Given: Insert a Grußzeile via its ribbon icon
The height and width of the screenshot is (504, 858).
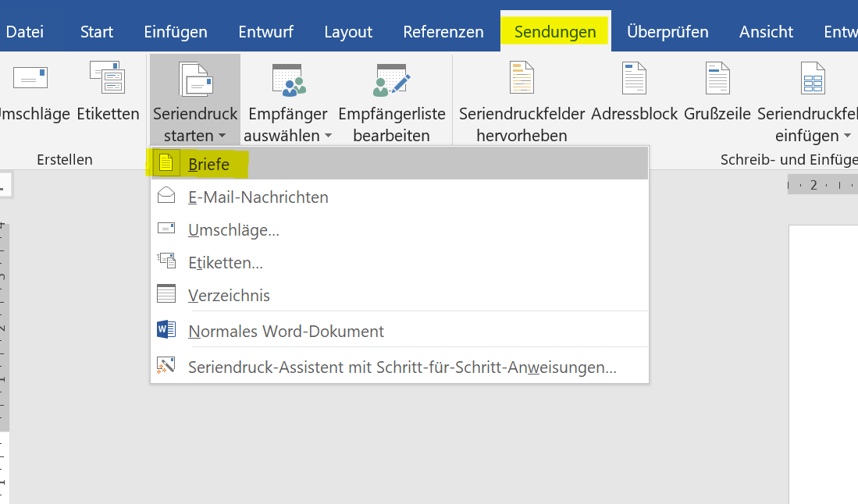Looking at the screenshot, I should 717,77.
